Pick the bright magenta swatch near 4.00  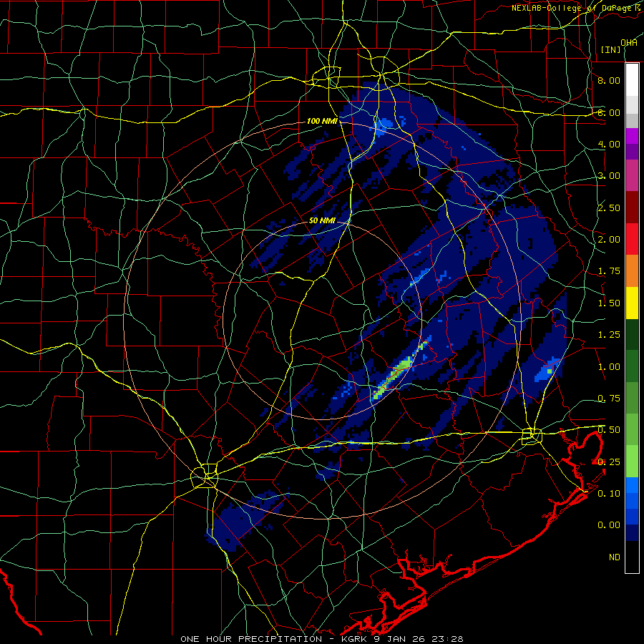(632, 136)
